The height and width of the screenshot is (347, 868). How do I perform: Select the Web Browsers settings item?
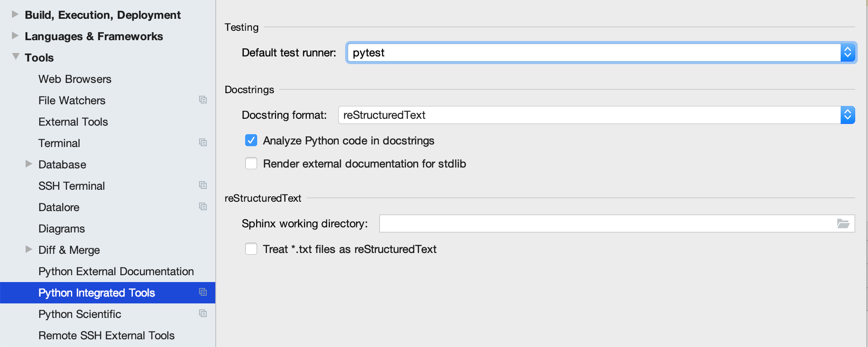[75, 79]
